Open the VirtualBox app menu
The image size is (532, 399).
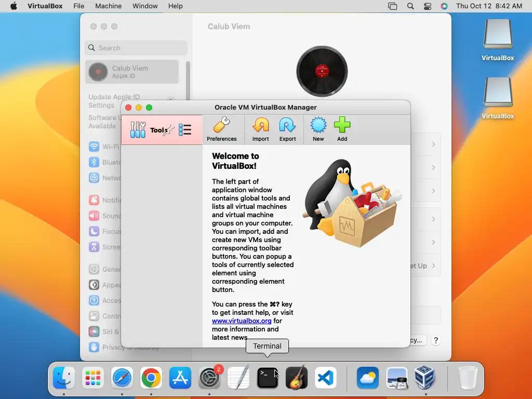45,6
